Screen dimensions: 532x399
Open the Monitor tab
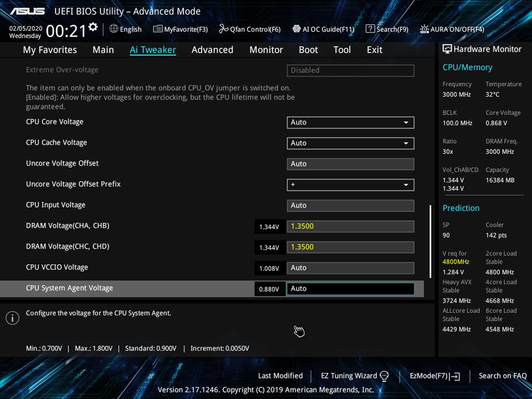click(x=266, y=49)
